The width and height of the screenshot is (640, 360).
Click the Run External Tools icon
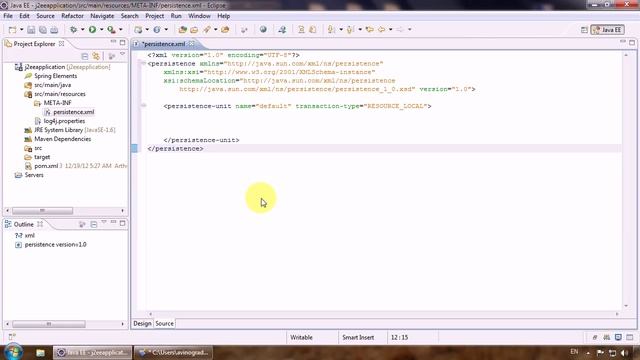coord(111,30)
